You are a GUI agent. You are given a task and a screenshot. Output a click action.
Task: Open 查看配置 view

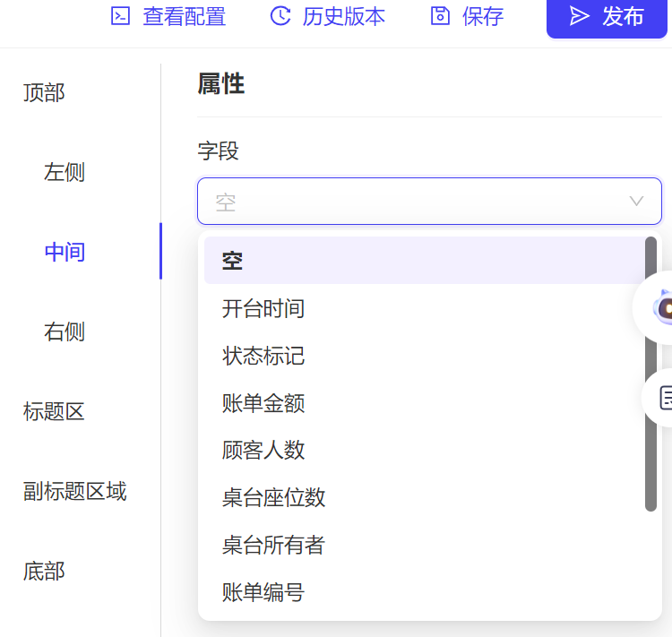pos(168,16)
